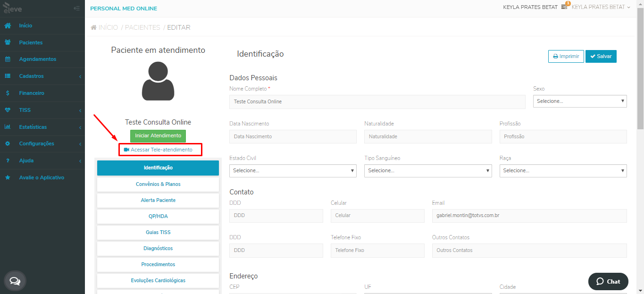Click the DDD field beside Celular
The image size is (644, 294).
[x=276, y=215]
